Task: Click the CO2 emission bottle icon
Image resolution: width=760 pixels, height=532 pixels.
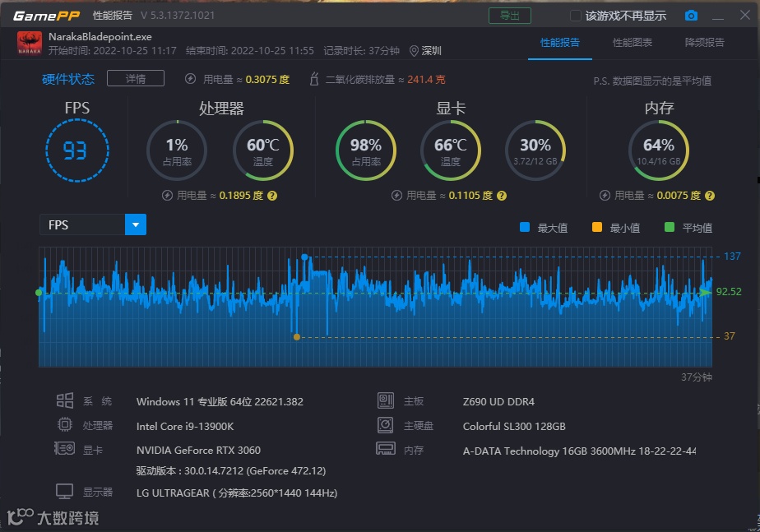Action: (314, 78)
